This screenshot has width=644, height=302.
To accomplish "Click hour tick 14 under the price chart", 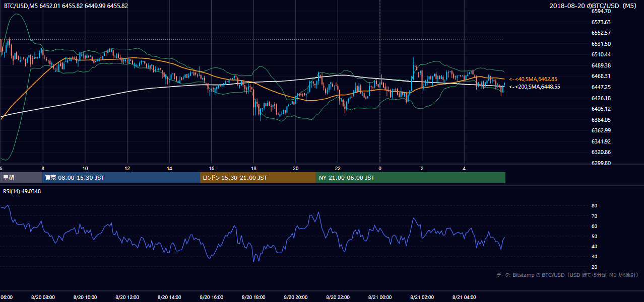I will [169, 168].
